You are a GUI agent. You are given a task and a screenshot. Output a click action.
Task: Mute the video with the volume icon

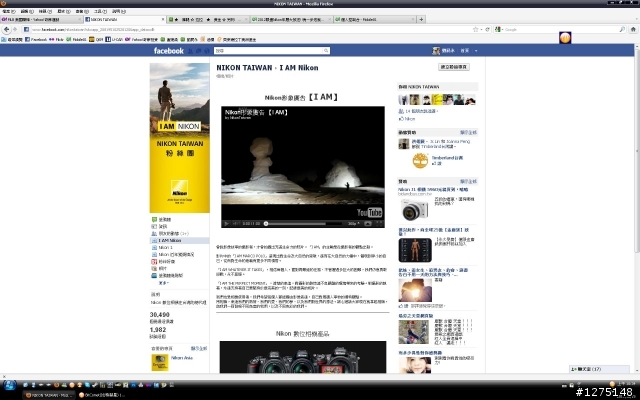tap(236, 224)
